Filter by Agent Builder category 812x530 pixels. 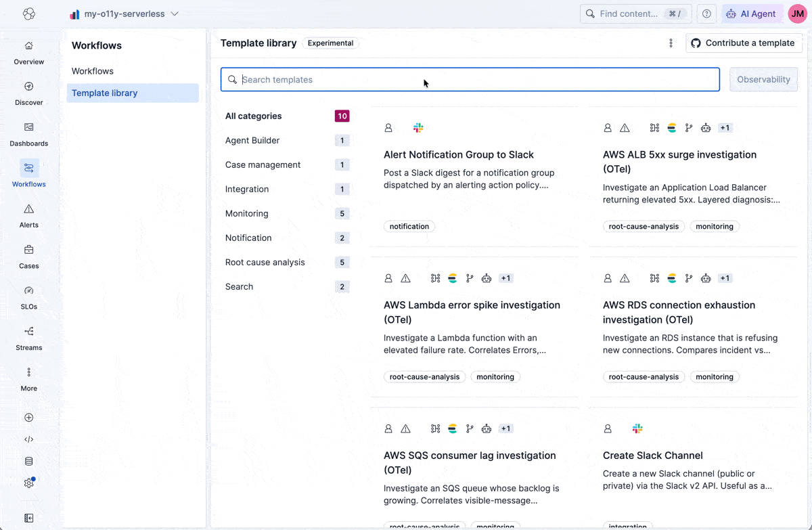[x=287, y=140]
